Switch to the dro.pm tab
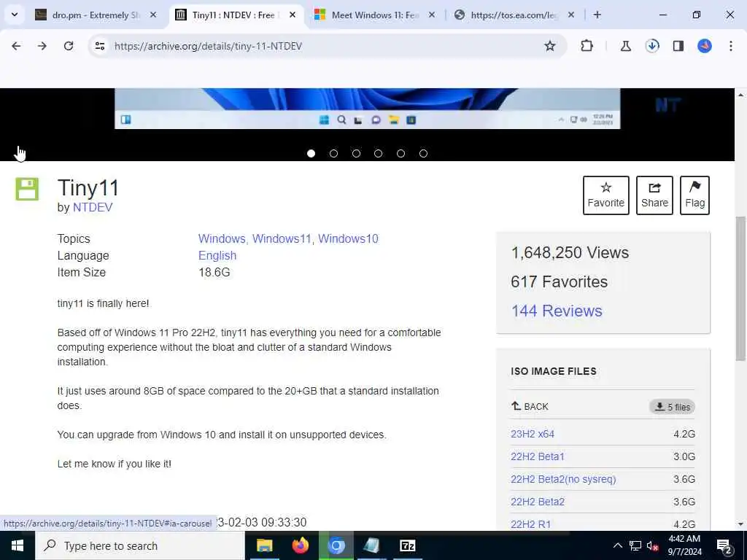Screen dimensions: 747x560 click(x=97, y=15)
